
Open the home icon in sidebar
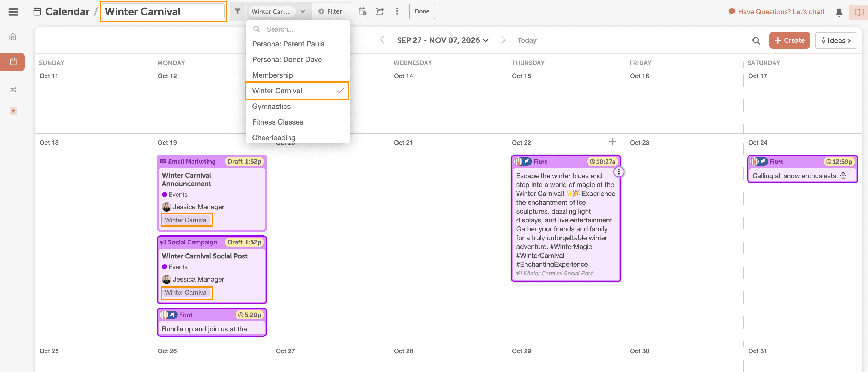[x=13, y=37]
